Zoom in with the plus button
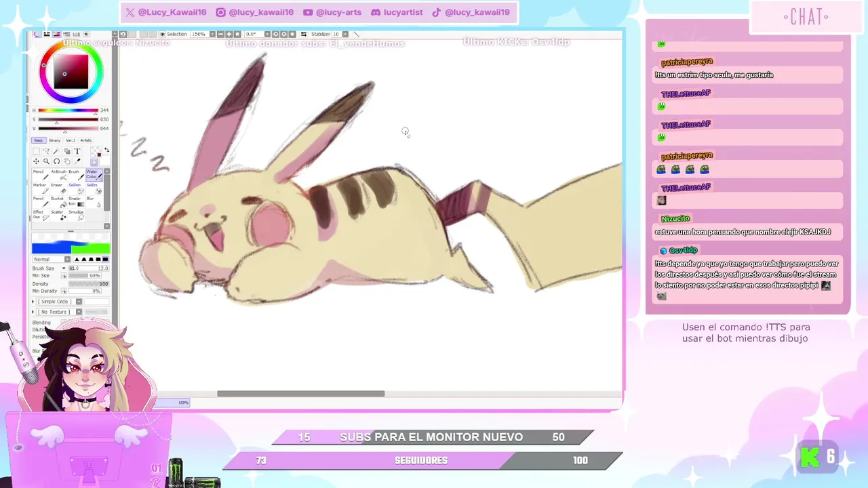The image size is (868, 488). tap(229, 34)
